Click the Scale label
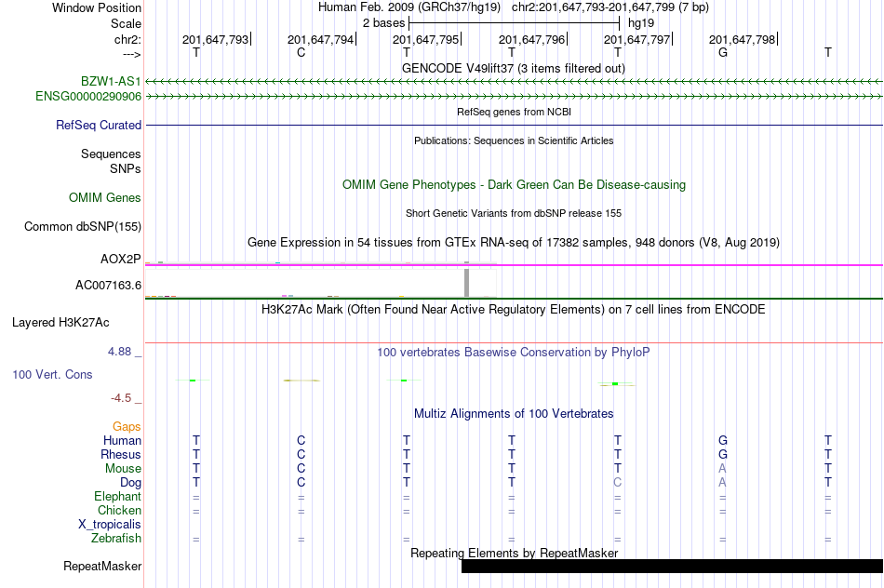Screen dimensions: 884x588 pos(126,23)
